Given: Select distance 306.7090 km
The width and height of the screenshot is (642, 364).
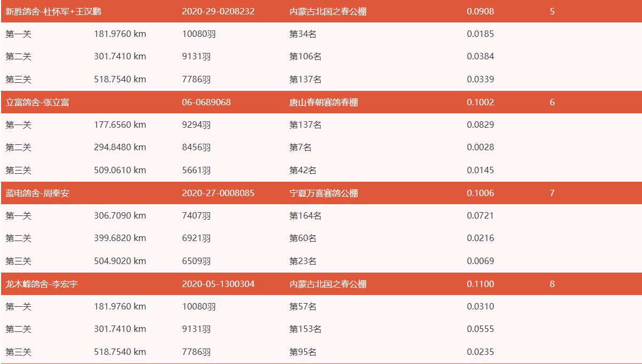Looking at the screenshot, I should (120, 216).
